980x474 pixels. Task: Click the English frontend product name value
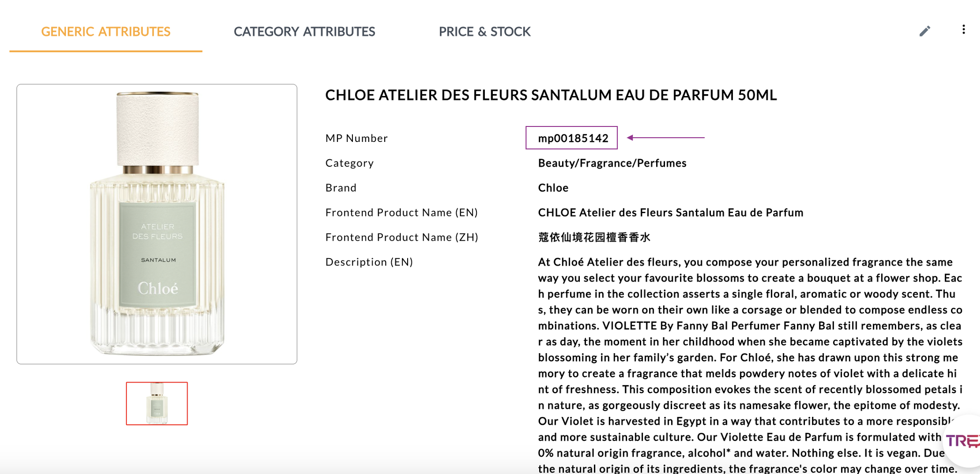click(670, 213)
